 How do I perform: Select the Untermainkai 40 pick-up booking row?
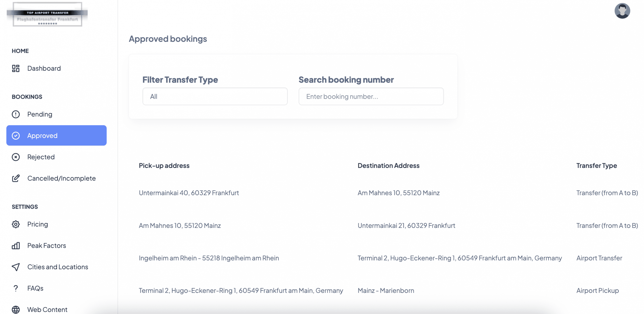[x=189, y=193]
